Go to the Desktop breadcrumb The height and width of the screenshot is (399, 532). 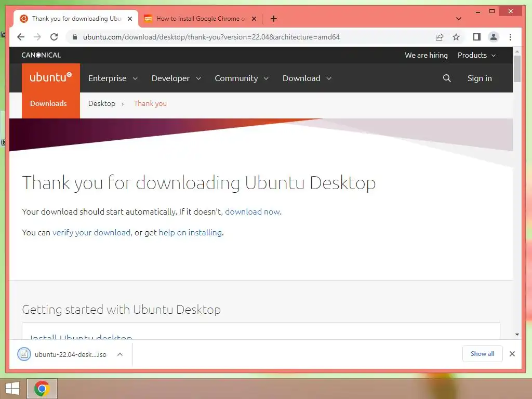point(102,103)
